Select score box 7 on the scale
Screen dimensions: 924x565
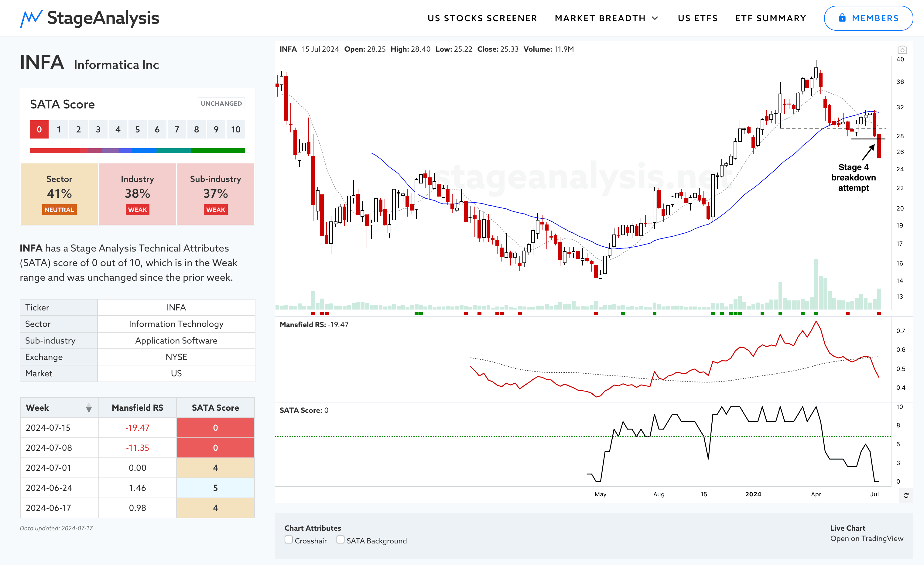click(x=177, y=129)
